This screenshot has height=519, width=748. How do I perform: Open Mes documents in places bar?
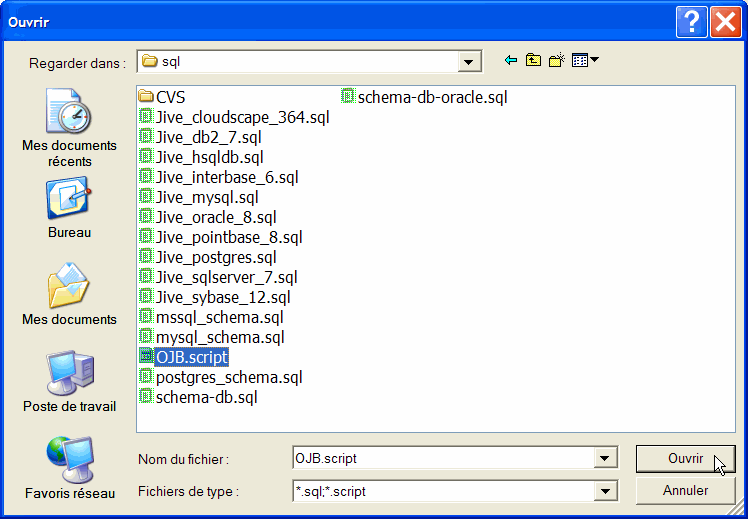tap(69, 293)
